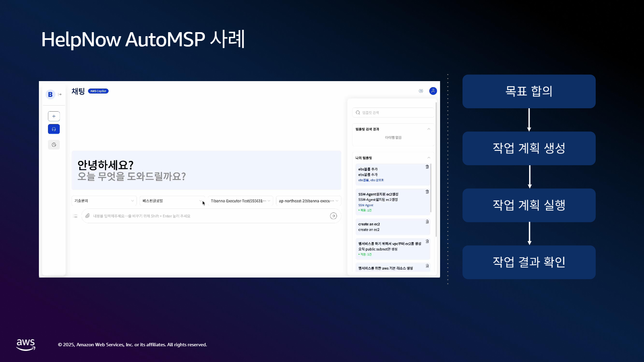Screen dimensions: 644x362
Task: Click the 'ebs볼륨, ebs 암호화' tag text
Action: (x=371, y=180)
